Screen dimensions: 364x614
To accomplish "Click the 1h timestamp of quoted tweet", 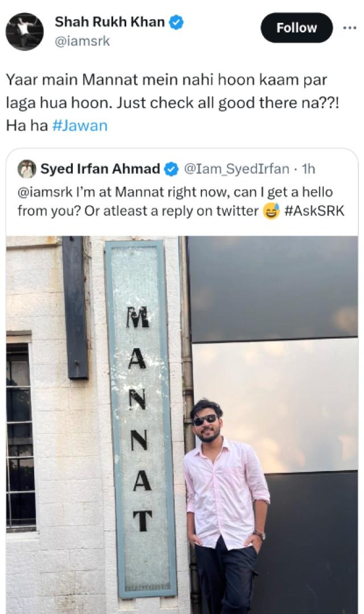I will click(308, 169).
